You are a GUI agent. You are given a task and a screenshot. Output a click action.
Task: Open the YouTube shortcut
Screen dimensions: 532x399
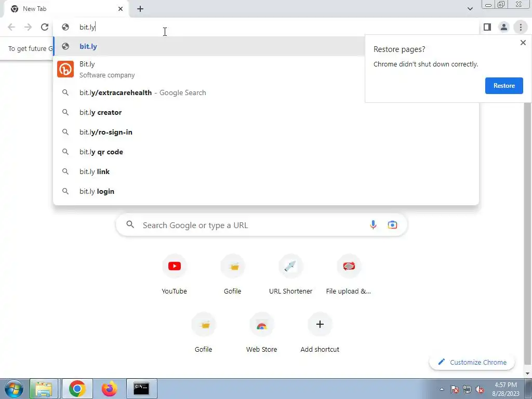tap(175, 274)
